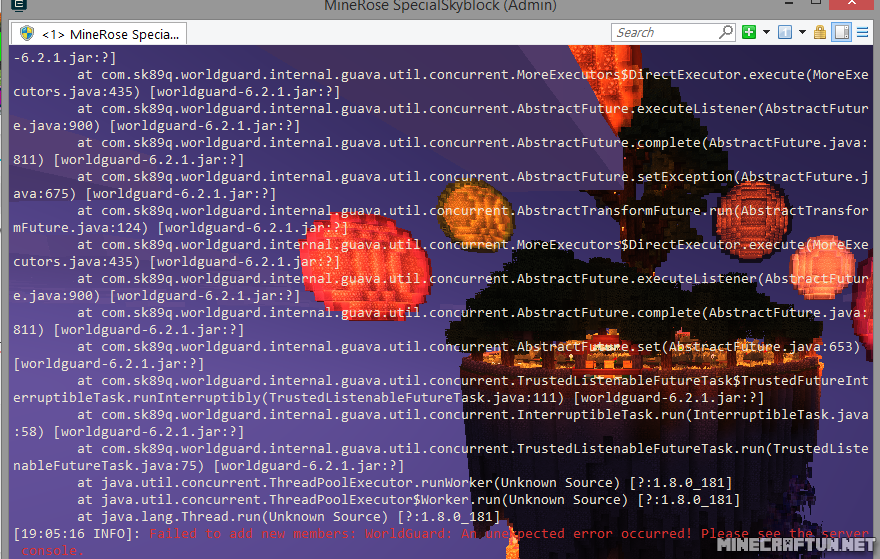
Task: Click the ConEmu icon in the title bar
Action: 19,6
